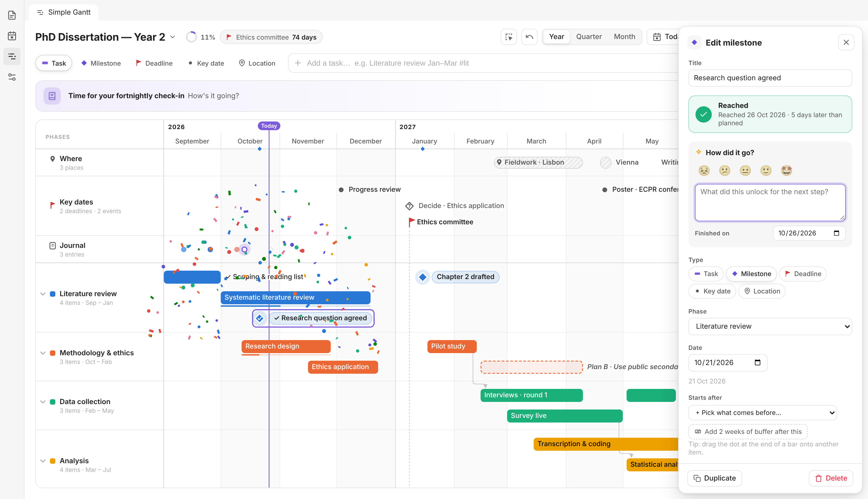Select the Simple Gantt tab
The height and width of the screenshot is (499, 868).
click(63, 12)
